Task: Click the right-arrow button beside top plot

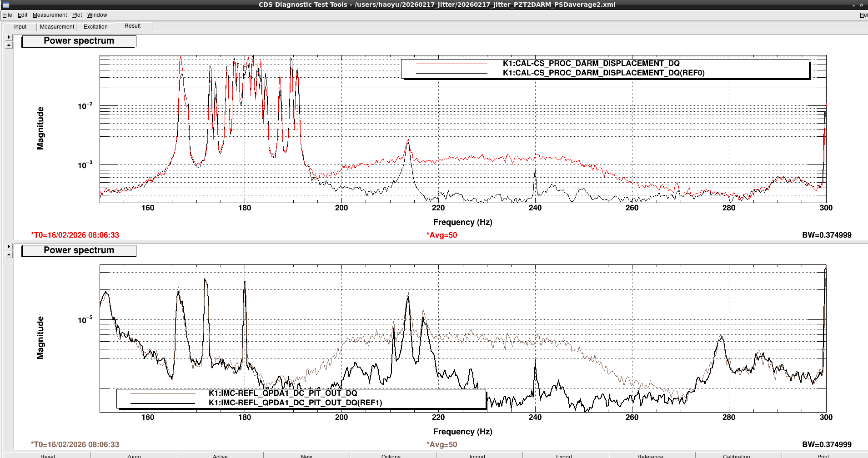Action: click(x=9, y=37)
